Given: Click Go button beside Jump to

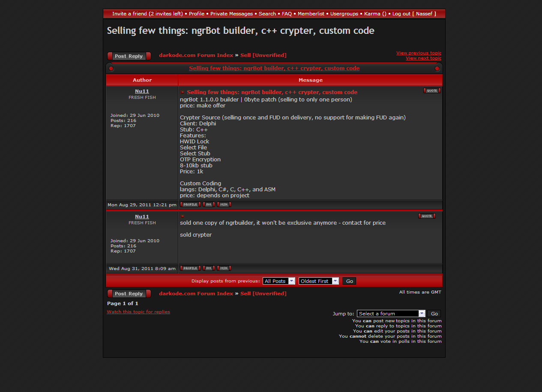Looking at the screenshot, I should pyautogui.click(x=434, y=314).
